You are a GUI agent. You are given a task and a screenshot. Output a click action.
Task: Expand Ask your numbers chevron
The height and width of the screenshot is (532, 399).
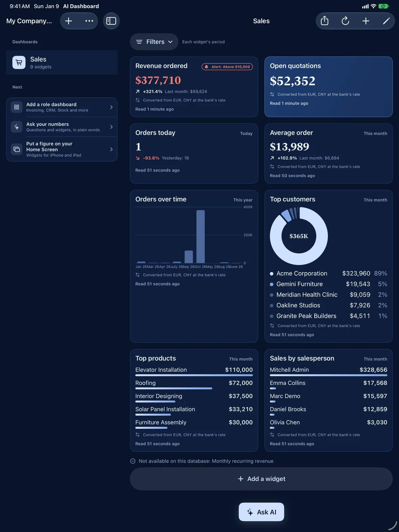(111, 127)
